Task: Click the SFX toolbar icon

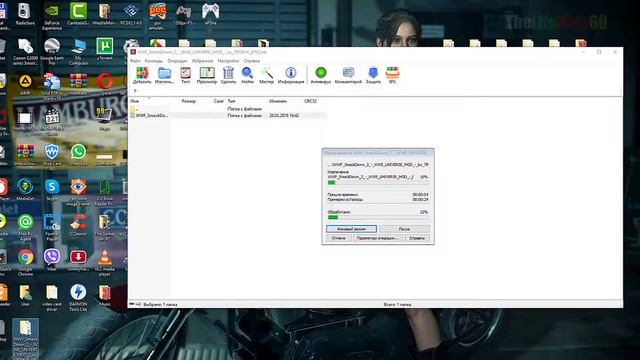Action: click(392, 76)
